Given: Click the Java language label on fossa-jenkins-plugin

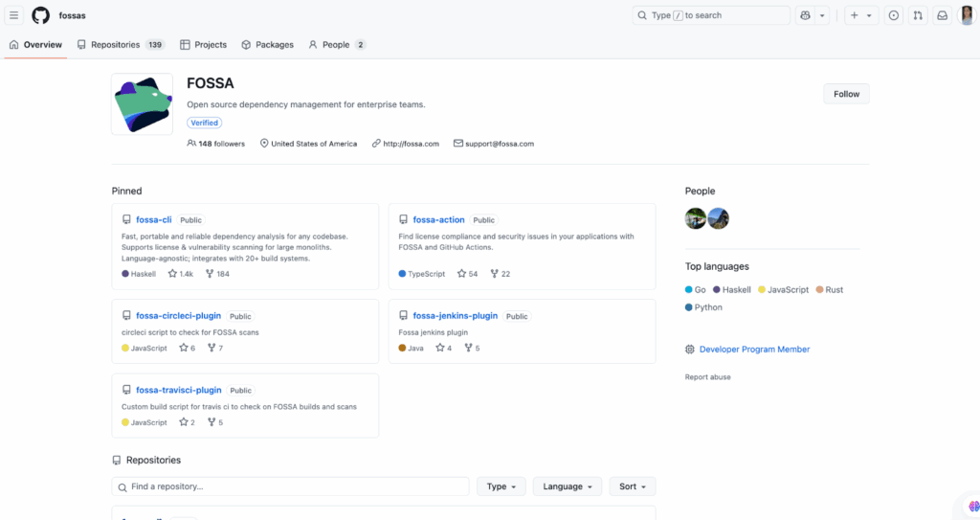Looking at the screenshot, I should coord(412,348).
